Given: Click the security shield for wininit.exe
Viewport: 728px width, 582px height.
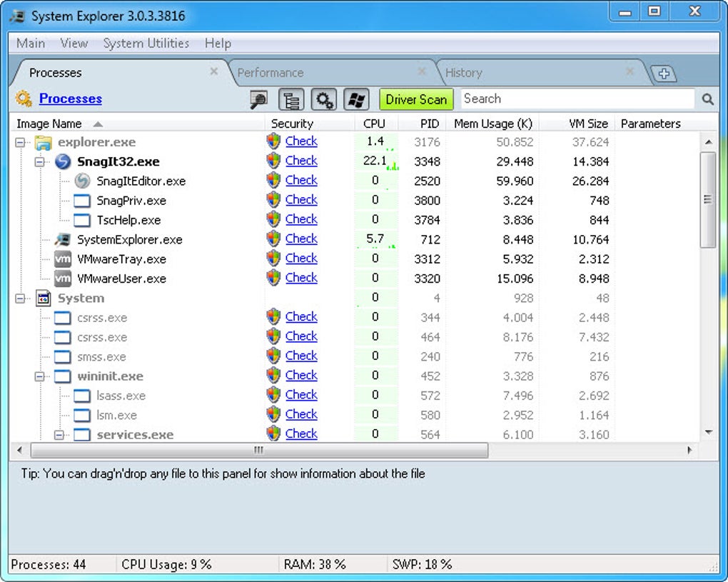Looking at the screenshot, I should (273, 376).
